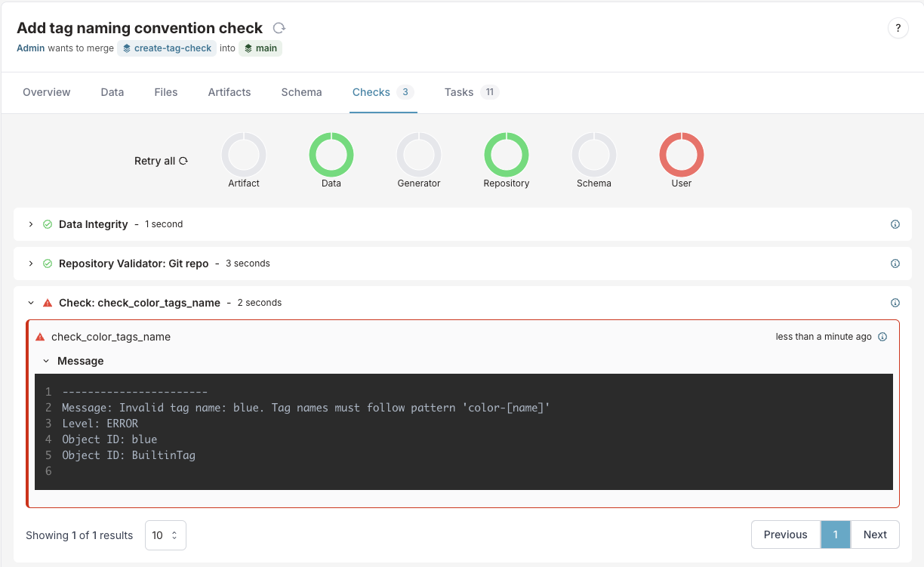
Task: Open the results-per-page dropdown
Action: click(165, 535)
